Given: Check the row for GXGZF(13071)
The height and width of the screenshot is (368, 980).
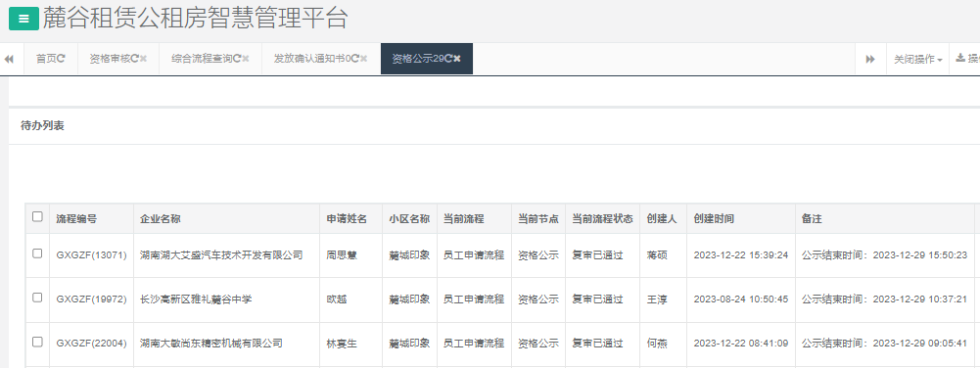Looking at the screenshot, I should pyautogui.click(x=37, y=253).
